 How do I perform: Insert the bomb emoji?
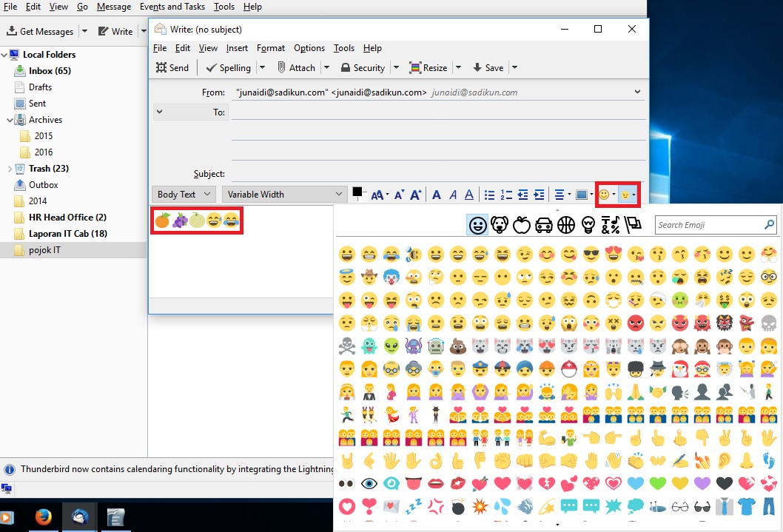point(458,507)
